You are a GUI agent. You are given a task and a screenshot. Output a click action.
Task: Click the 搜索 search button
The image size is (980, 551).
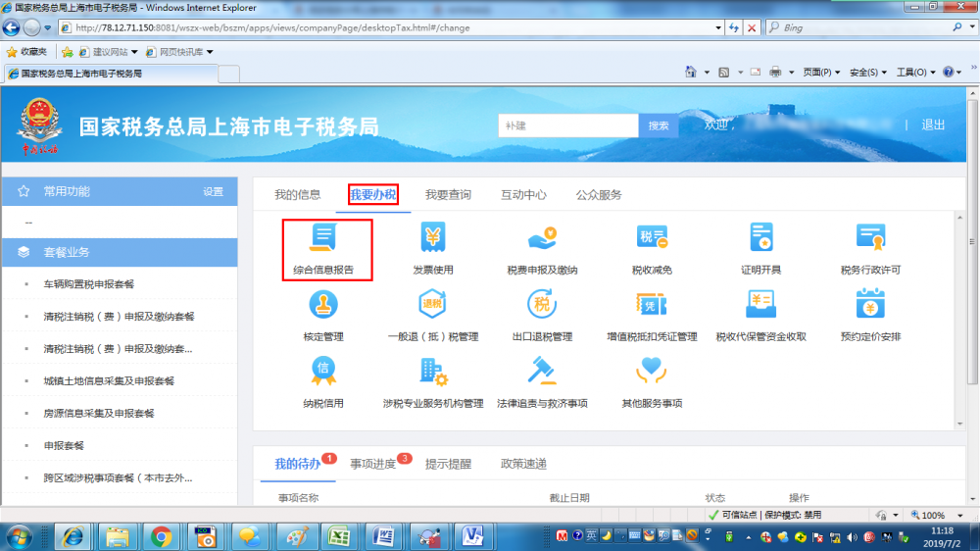[x=659, y=125]
